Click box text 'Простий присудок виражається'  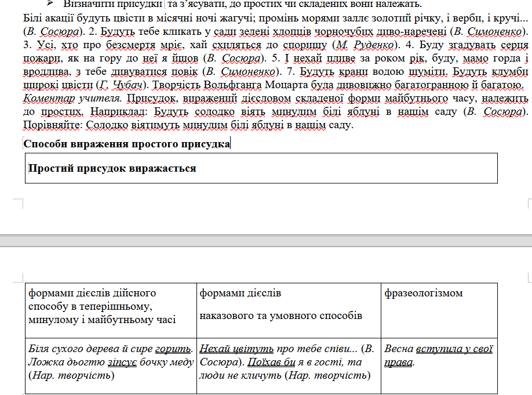[112, 168]
